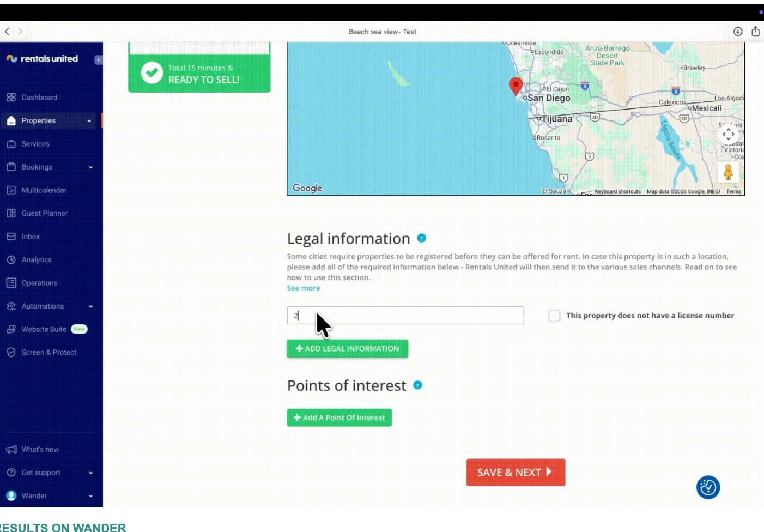Open the Screen & Protect shield icon
This screenshot has height=532, width=764.
(x=11, y=353)
